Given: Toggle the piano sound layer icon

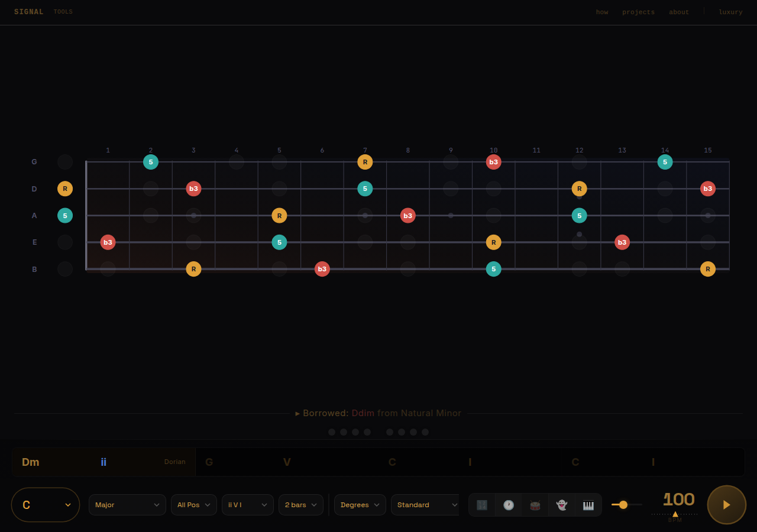Looking at the screenshot, I should pyautogui.click(x=588, y=505).
